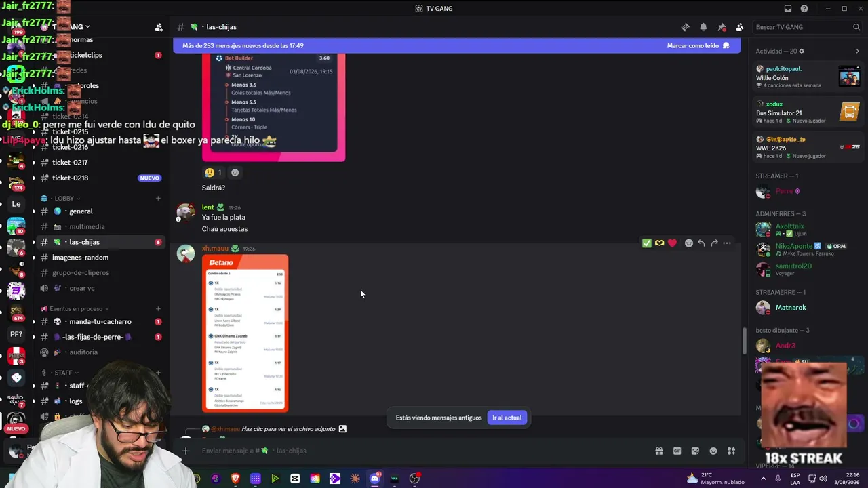Collapse Eventos en proceso category
This screenshot has height=488, width=868.
pos(75,309)
